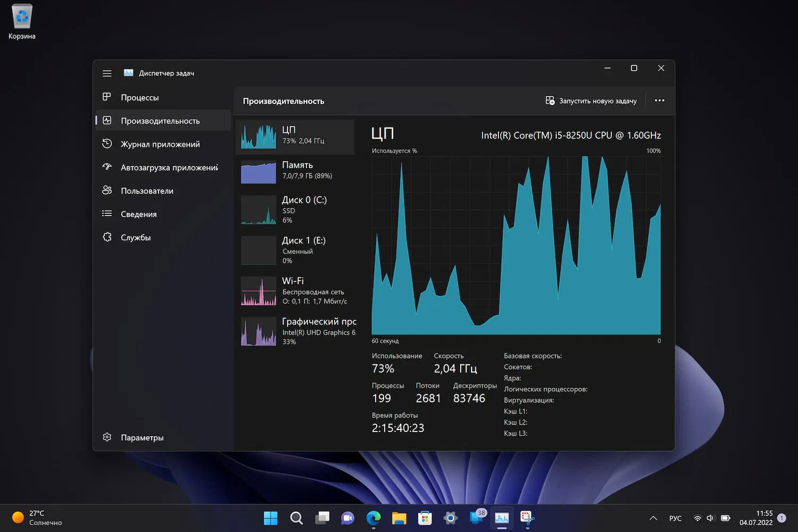The image size is (798, 532).
Task: Open Task View on the taskbar
Action: 322,518
